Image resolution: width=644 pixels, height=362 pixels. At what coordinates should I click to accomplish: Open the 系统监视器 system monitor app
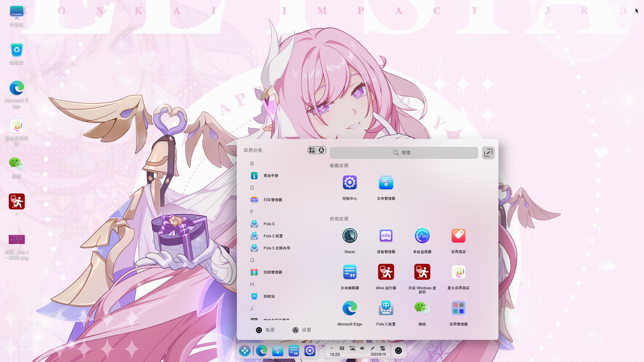[422, 240]
